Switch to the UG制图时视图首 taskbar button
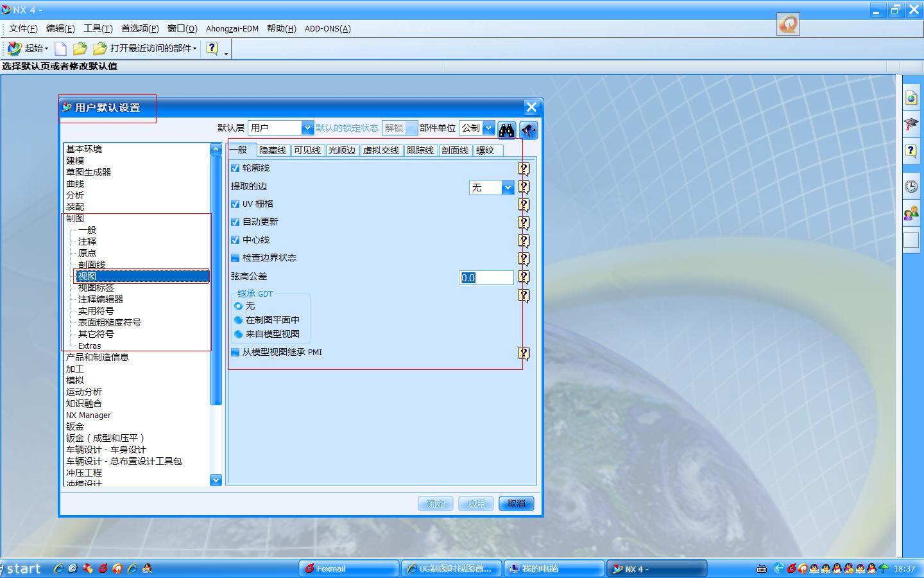Image resolution: width=924 pixels, height=578 pixels. (x=452, y=568)
